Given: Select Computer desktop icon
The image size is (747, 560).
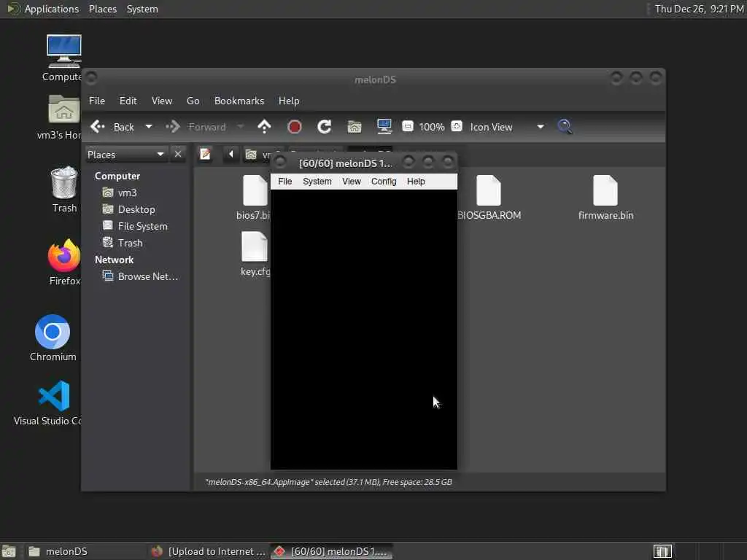Looking at the screenshot, I should [x=63, y=58].
